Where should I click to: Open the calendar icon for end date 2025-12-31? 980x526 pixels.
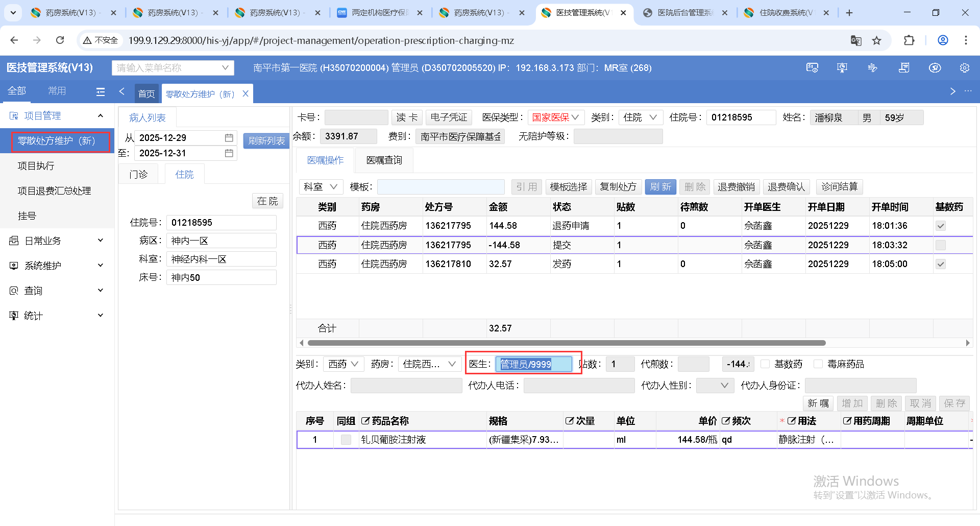229,153
